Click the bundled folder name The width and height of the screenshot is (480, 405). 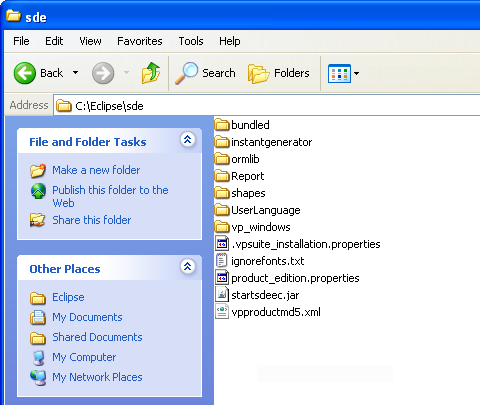pos(250,125)
